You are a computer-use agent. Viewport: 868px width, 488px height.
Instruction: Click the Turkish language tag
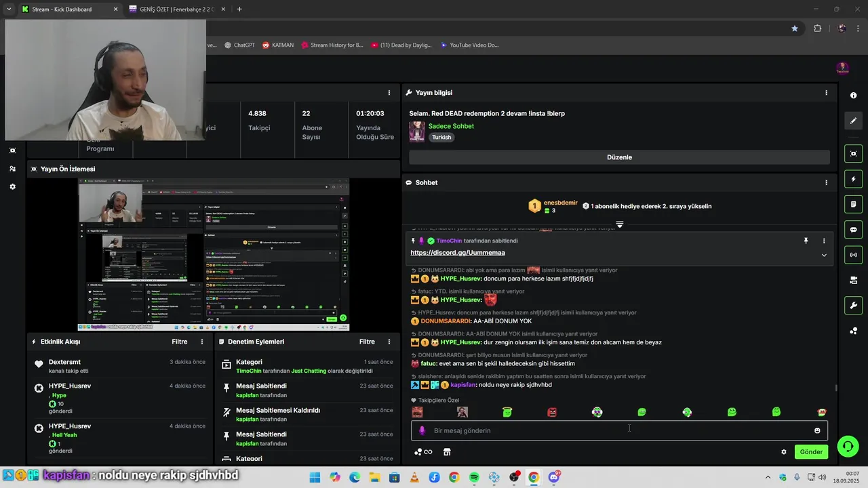pos(441,137)
